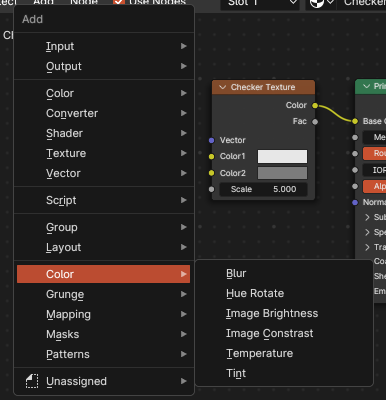The image size is (386, 400).
Task: Add a Tint node
Action: (x=284, y=373)
